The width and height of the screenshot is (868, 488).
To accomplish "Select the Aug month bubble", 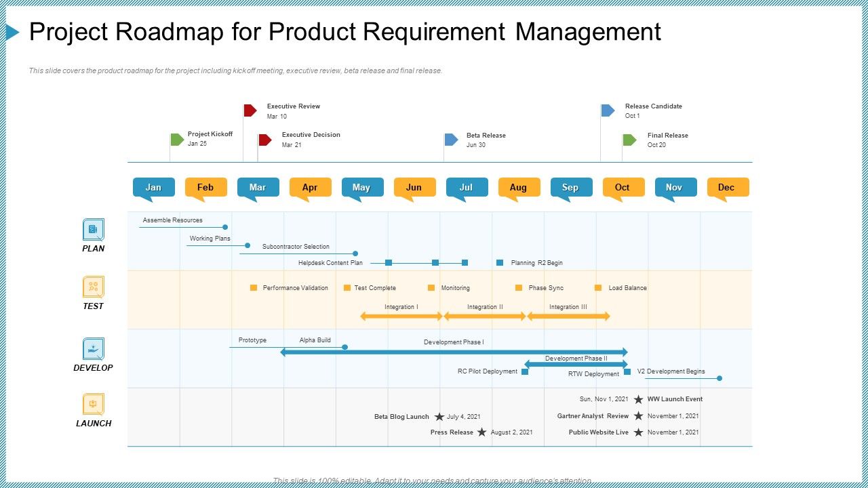I will [519, 189].
